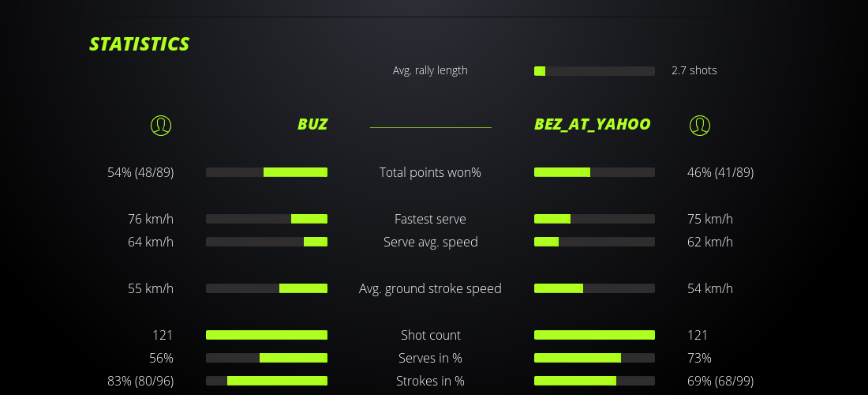
Task: Click BEZ_AT_YAHOO's 73% serves in value
Action: point(699,358)
